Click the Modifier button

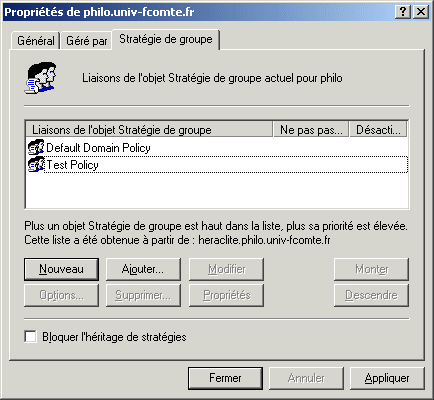coord(226,269)
